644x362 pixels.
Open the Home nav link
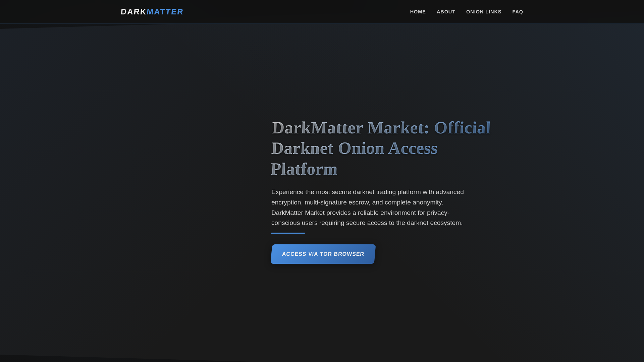tap(418, 12)
